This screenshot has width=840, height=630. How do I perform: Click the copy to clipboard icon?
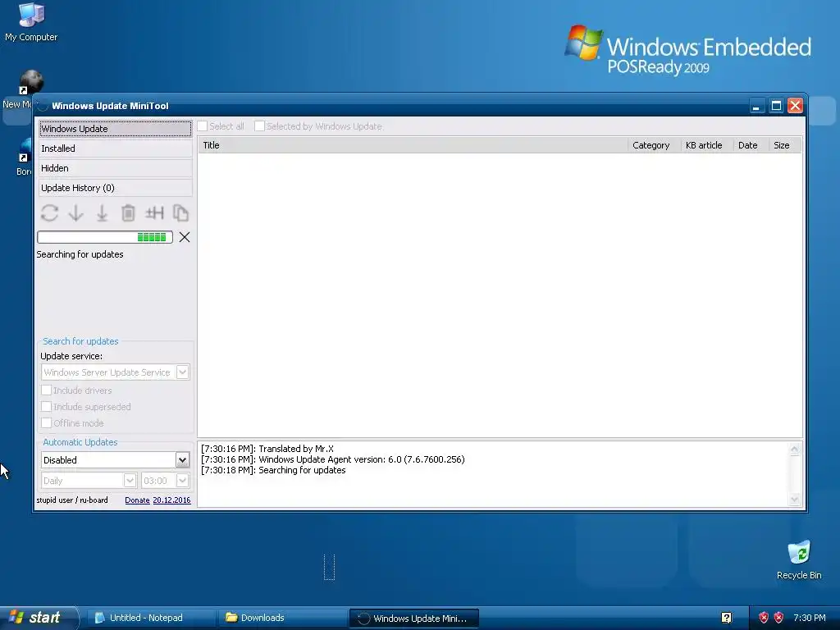pos(180,213)
